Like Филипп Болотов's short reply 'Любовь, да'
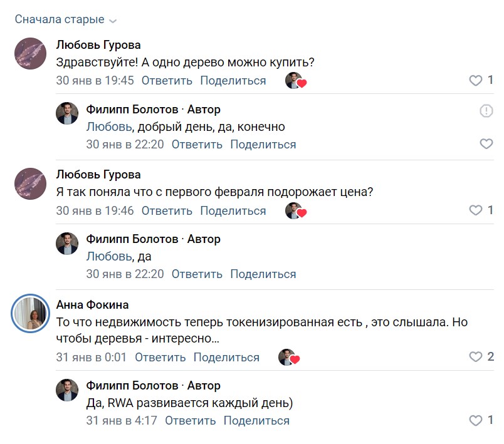 coord(486,274)
